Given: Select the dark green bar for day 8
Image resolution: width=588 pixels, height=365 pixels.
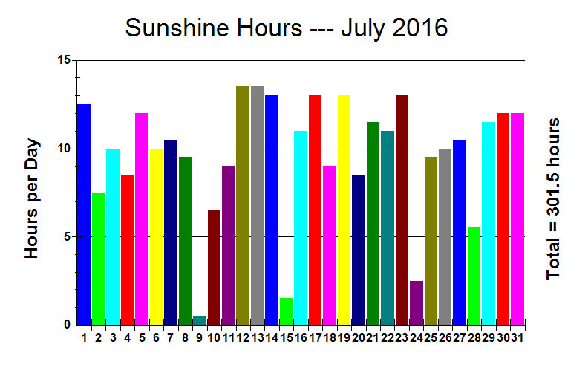Looking at the screenshot, I should tap(185, 241).
